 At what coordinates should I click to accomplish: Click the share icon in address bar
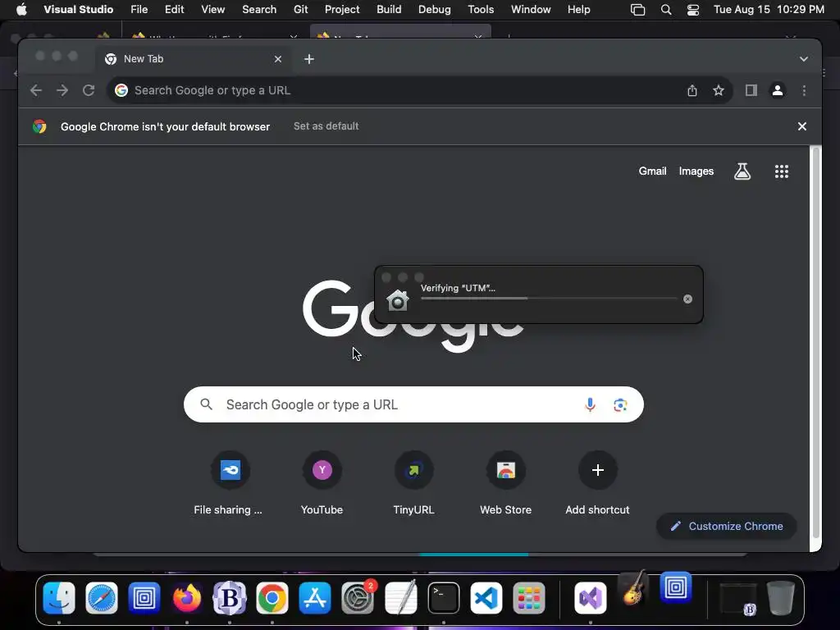(692, 90)
